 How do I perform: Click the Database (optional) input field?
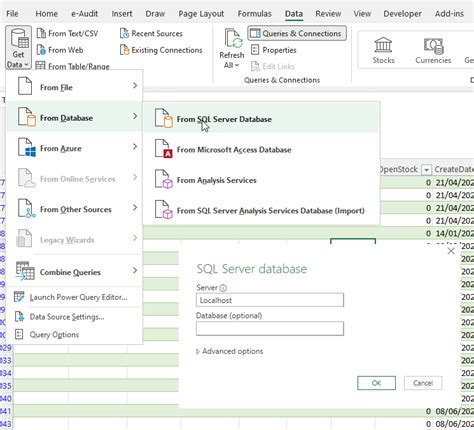pos(270,328)
